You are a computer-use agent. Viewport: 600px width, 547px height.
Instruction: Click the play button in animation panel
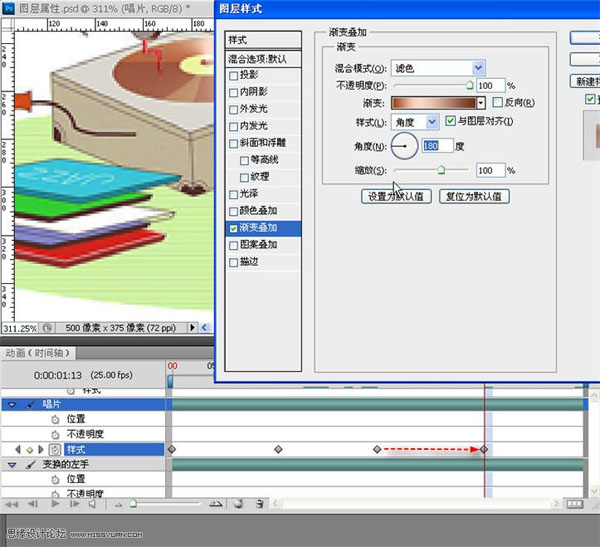pos(56,504)
